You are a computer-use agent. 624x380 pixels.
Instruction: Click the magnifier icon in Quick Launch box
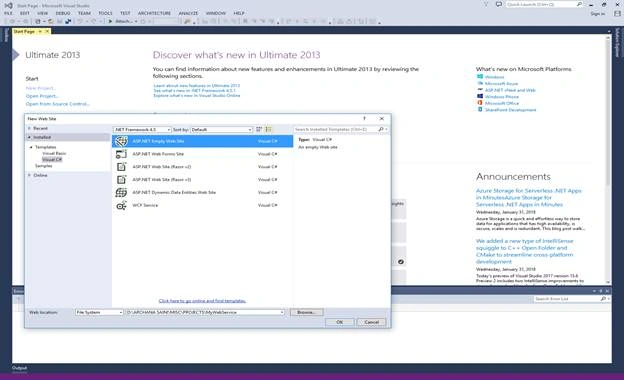(579, 4)
